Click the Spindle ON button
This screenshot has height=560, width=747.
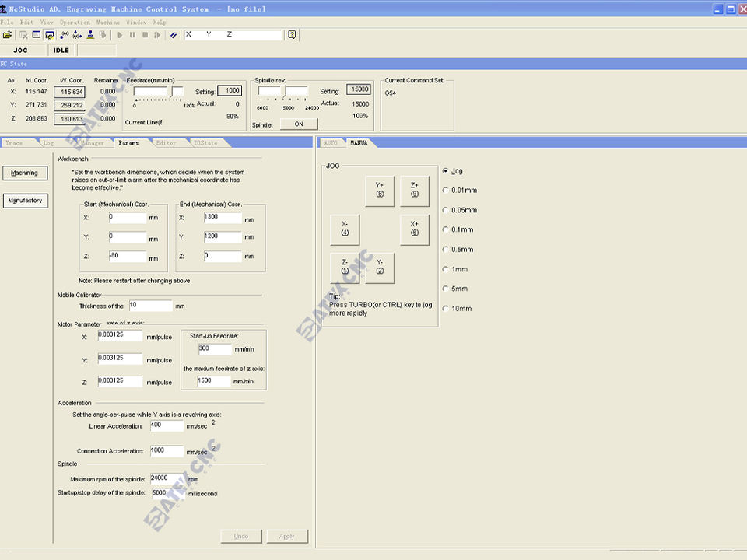[x=299, y=124]
